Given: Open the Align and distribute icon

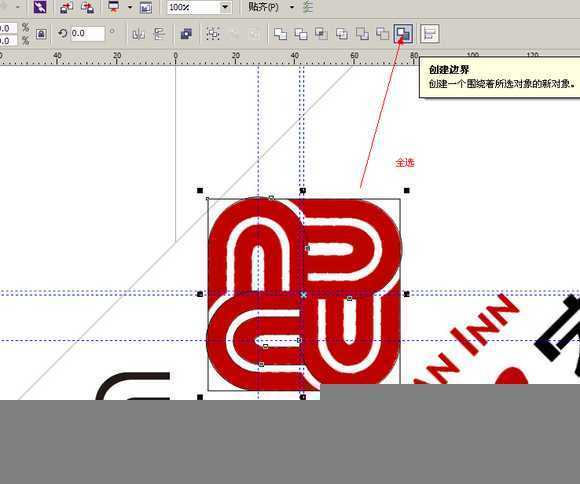Looking at the screenshot, I should (430, 34).
